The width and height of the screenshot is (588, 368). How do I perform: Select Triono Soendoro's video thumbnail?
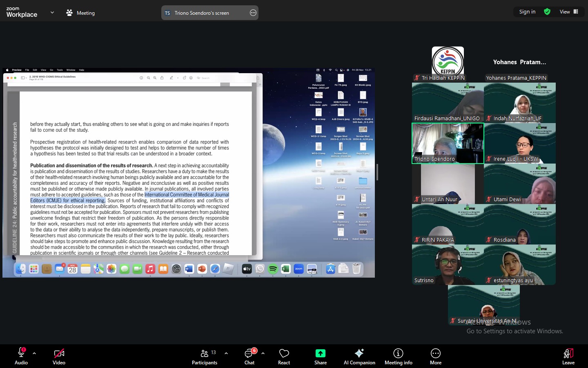point(448,143)
